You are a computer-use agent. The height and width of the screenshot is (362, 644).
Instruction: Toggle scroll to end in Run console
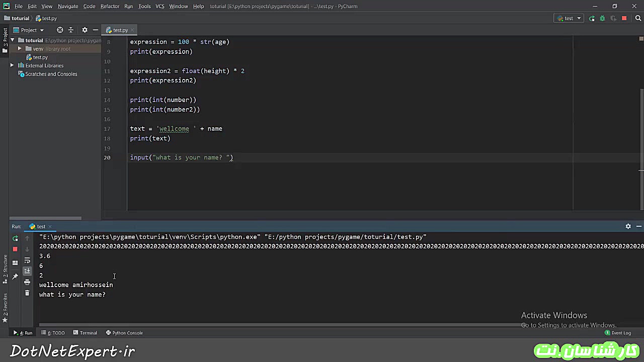tap(27, 271)
